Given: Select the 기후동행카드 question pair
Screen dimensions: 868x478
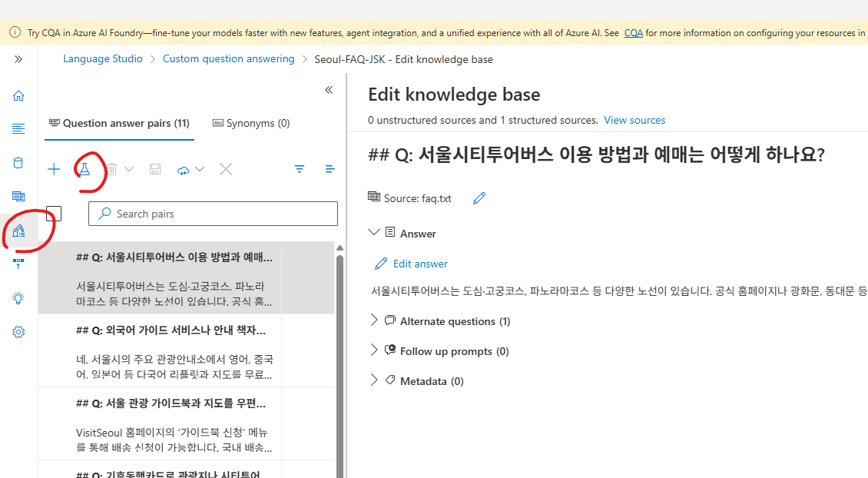Looking at the screenshot, I should (186, 470).
